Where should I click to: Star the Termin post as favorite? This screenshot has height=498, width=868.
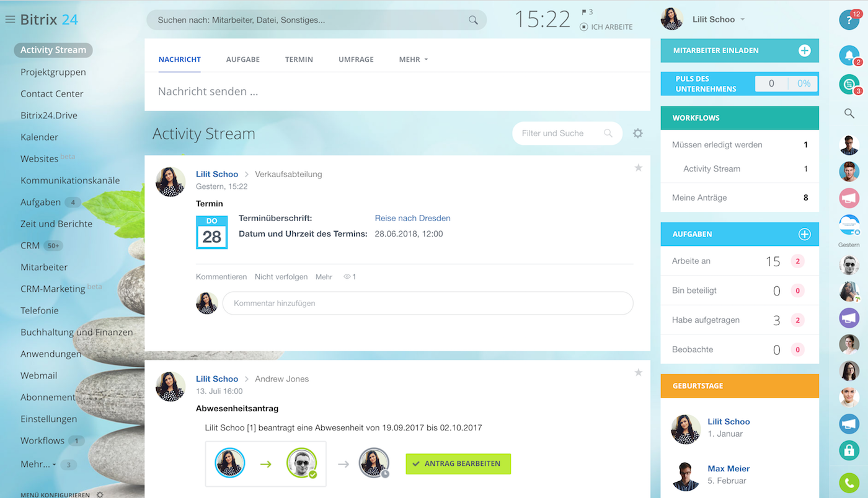pos(639,168)
